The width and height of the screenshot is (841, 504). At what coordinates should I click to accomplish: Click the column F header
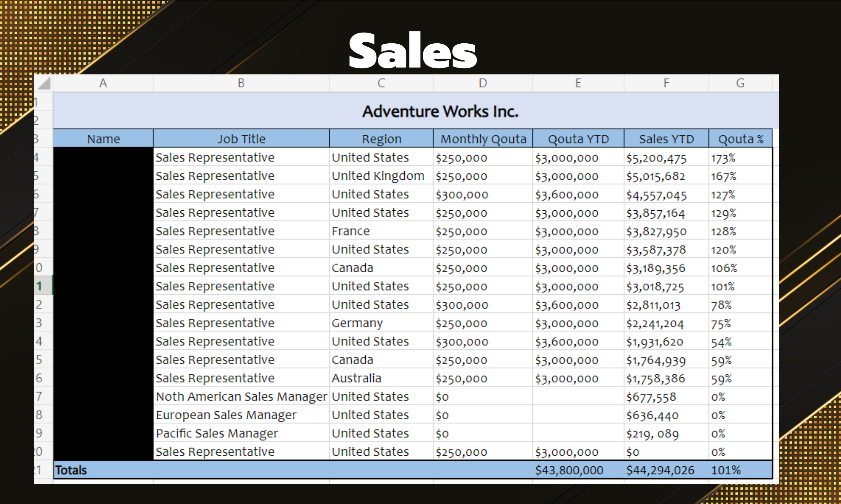point(666,83)
